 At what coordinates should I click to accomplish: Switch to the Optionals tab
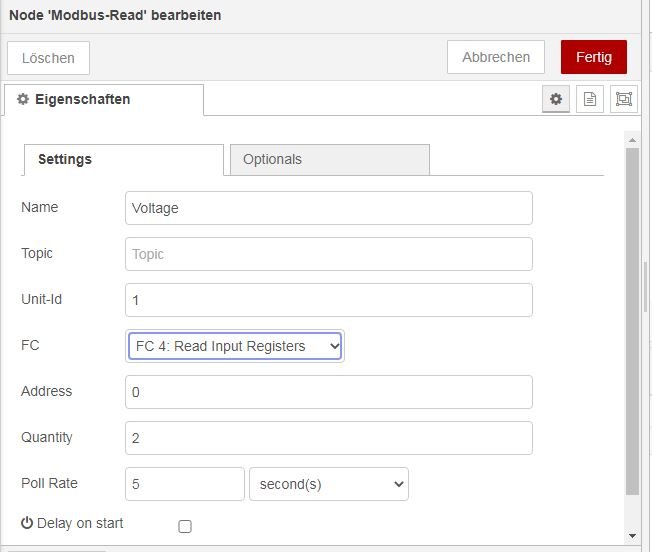point(329,159)
